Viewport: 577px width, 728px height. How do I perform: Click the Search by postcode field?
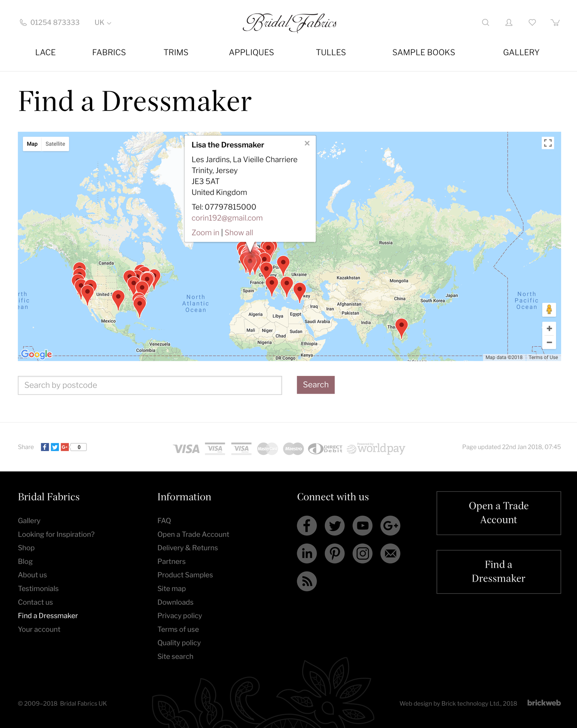[x=150, y=385]
